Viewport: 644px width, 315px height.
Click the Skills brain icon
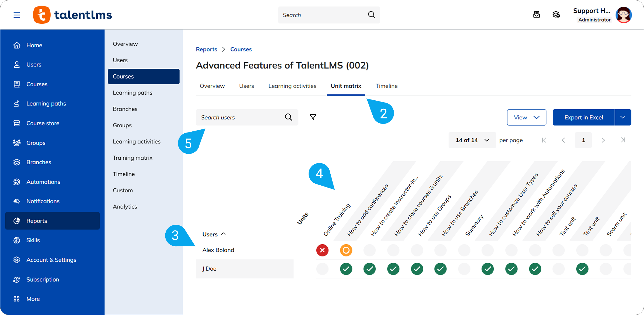coord(17,240)
